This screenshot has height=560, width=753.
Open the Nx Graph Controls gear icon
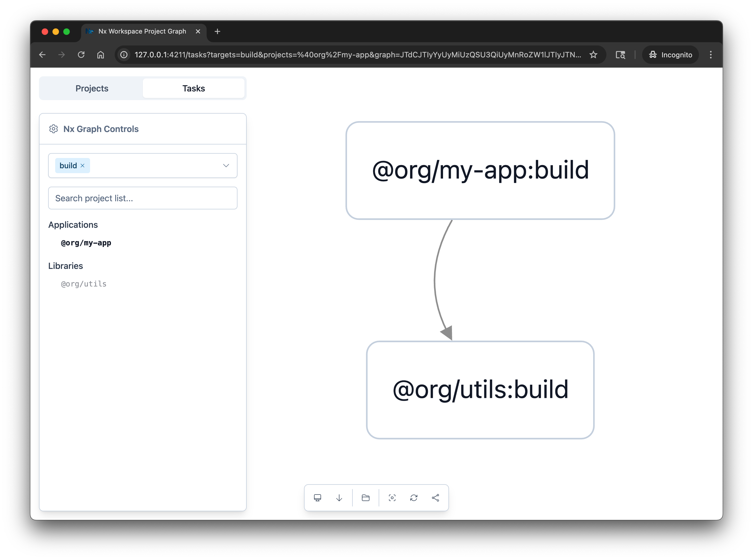(x=54, y=129)
